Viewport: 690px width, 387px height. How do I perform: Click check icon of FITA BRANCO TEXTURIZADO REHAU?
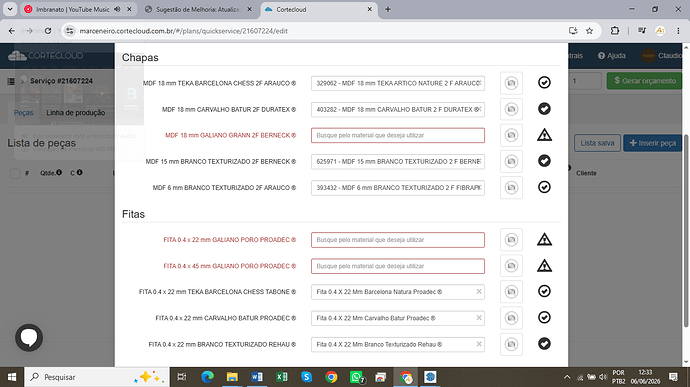[x=544, y=343]
